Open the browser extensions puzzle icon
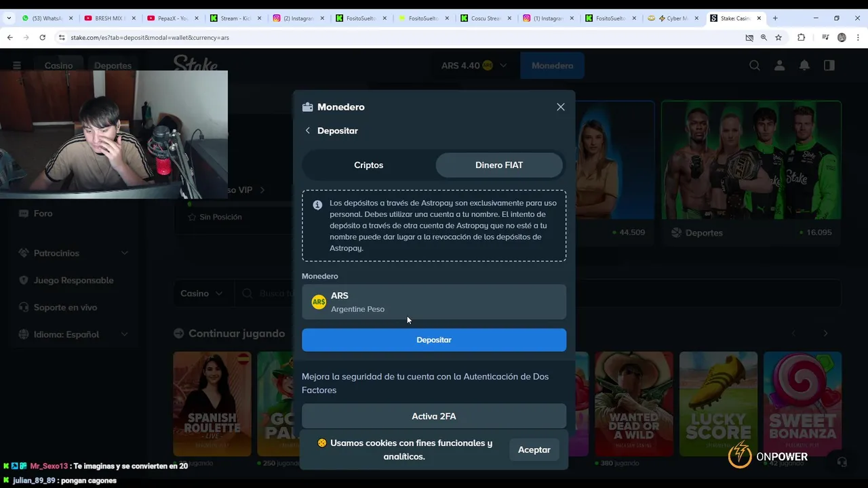The height and width of the screenshot is (488, 868). [801, 37]
